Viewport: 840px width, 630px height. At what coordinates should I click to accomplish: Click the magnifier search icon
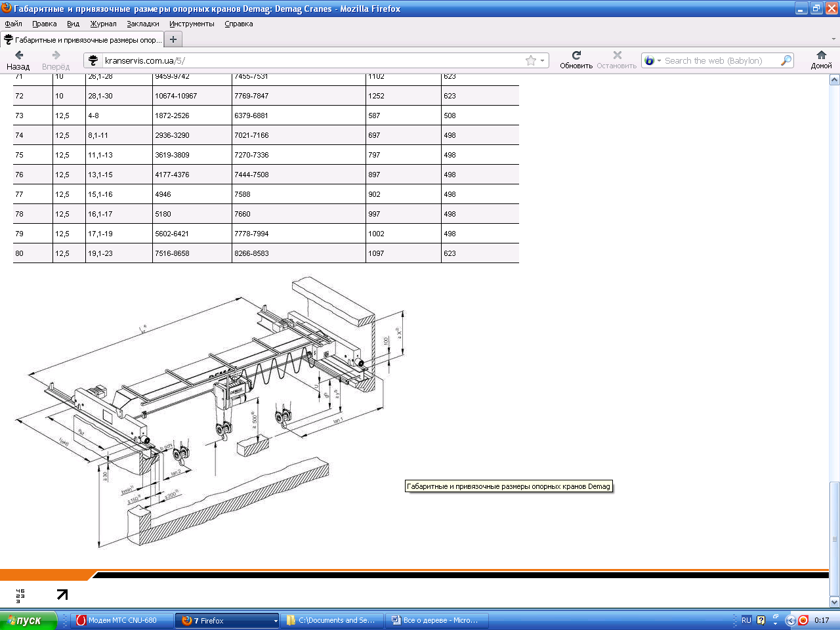pos(786,60)
